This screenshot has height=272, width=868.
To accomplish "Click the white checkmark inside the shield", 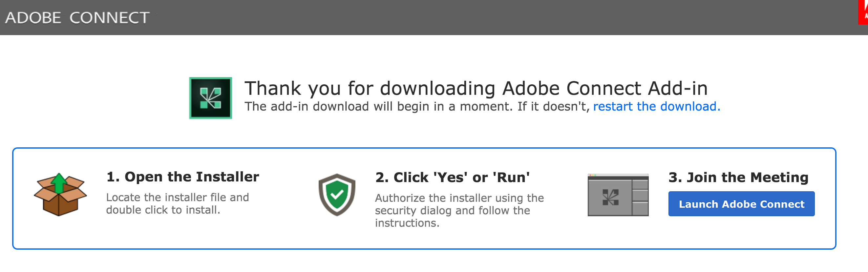I will pyautogui.click(x=337, y=195).
